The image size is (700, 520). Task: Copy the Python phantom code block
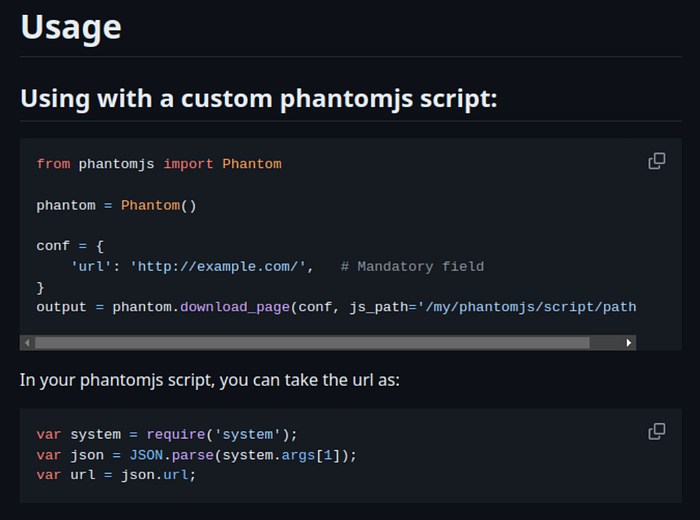pyautogui.click(x=656, y=161)
